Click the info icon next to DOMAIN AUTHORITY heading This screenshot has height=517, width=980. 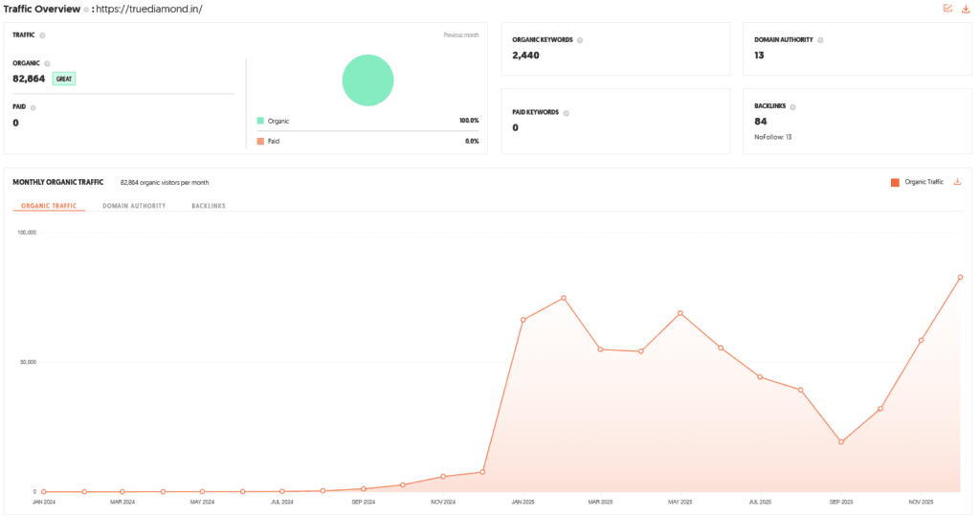tap(820, 40)
